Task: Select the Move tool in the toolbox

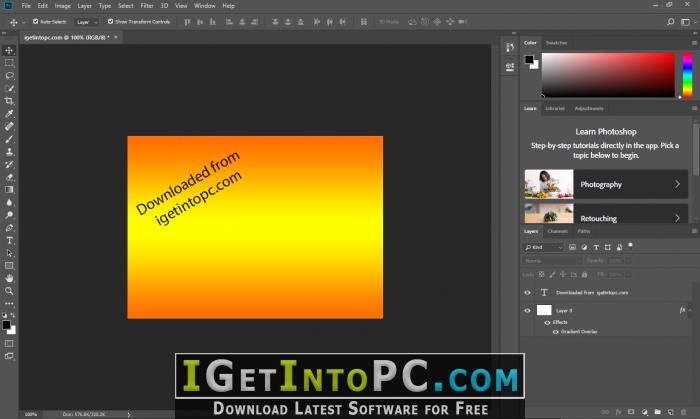Action: click(9, 50)
